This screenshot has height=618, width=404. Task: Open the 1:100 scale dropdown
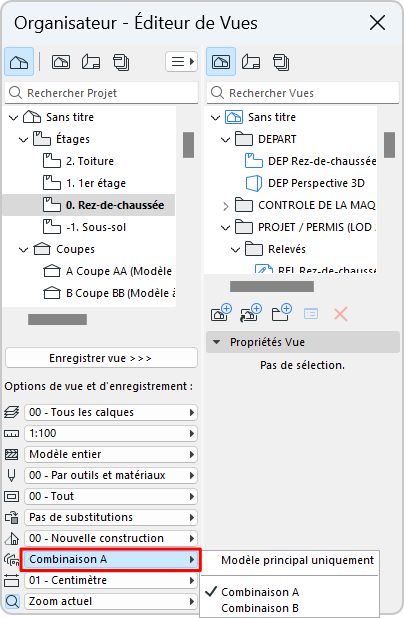click(111, 433)
